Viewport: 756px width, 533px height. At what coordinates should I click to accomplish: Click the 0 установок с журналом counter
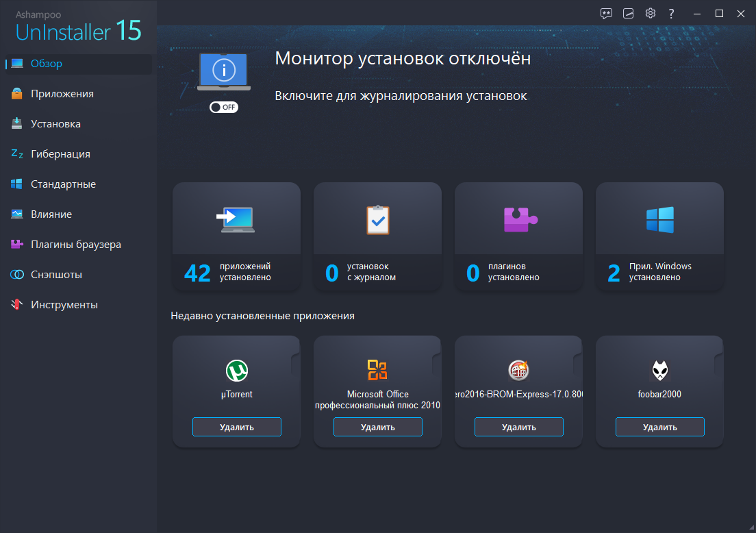tap(361, 272)
